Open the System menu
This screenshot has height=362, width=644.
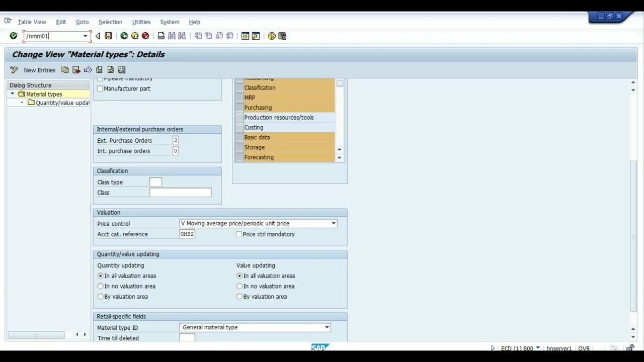click(x=170, y=22)
